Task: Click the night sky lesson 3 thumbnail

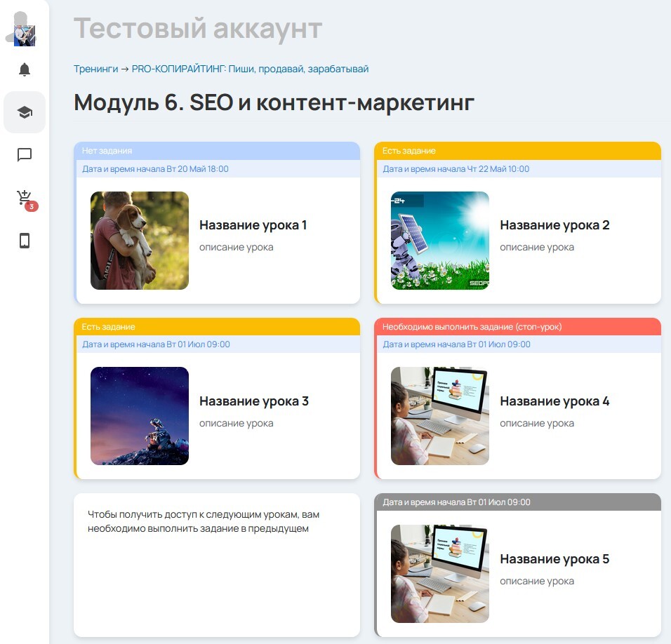Action: pyautogui.click(x=140, y=416)
